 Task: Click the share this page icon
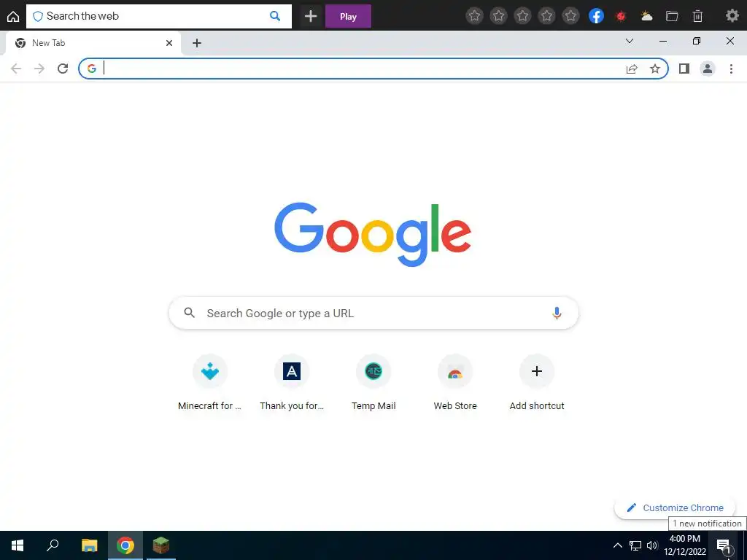(632, 69)
